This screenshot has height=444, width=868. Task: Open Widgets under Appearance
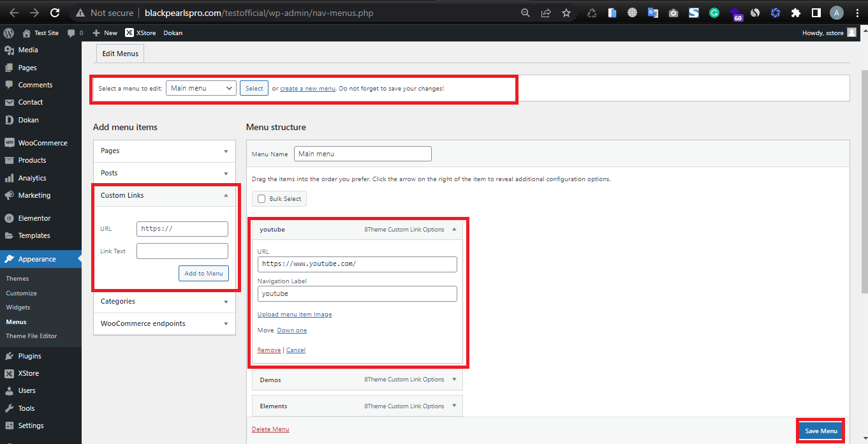[x=18, y=307]
